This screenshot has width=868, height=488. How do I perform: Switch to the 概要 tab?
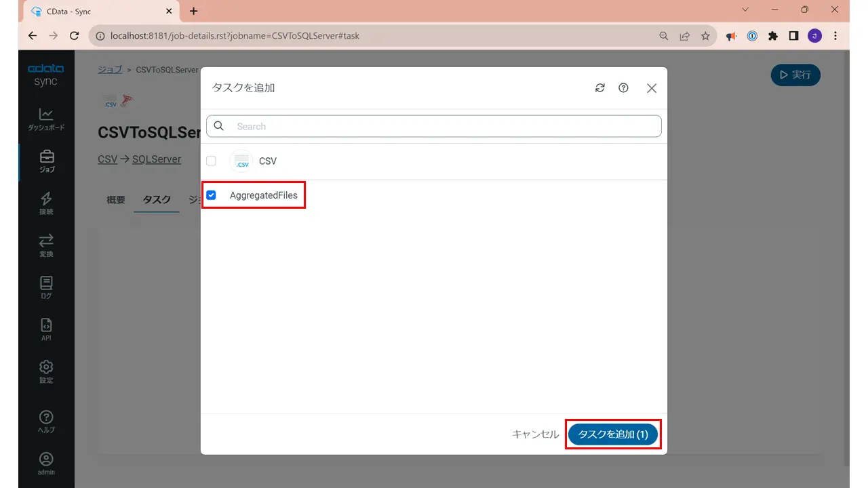point(116,200)
